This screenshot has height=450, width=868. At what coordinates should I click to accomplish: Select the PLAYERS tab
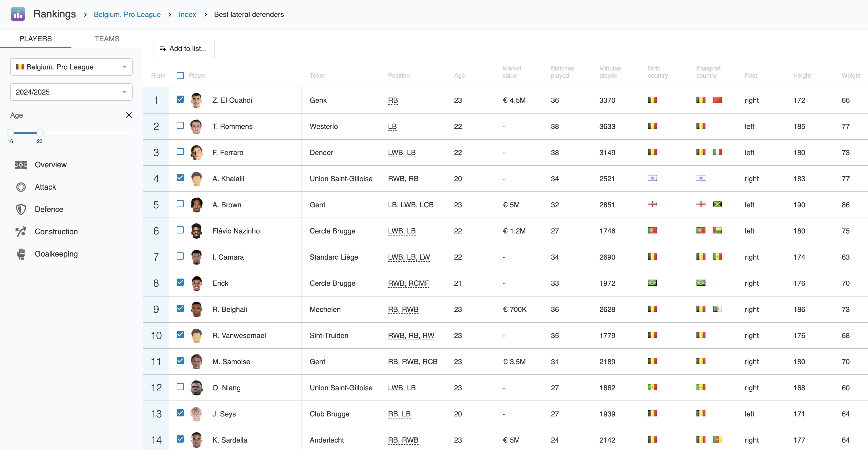[36, 39]
